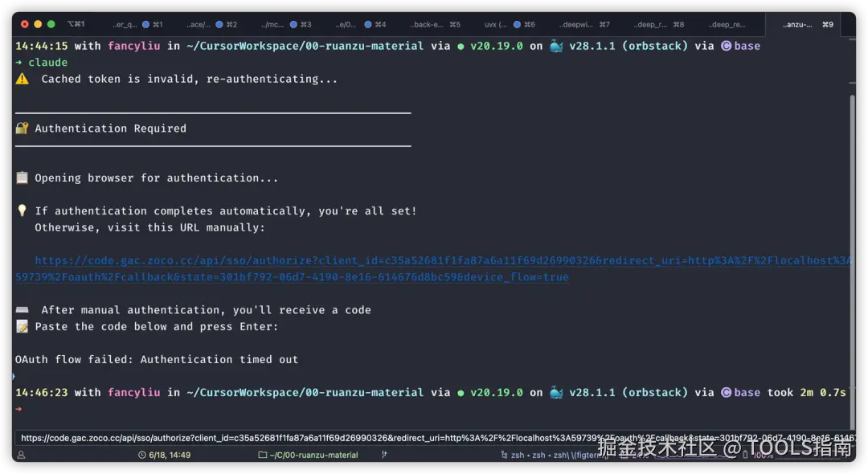The height and width of the screenshot is (474, 868).
Task: Click the whale icon in the top prompt
Action: point(556,46)
